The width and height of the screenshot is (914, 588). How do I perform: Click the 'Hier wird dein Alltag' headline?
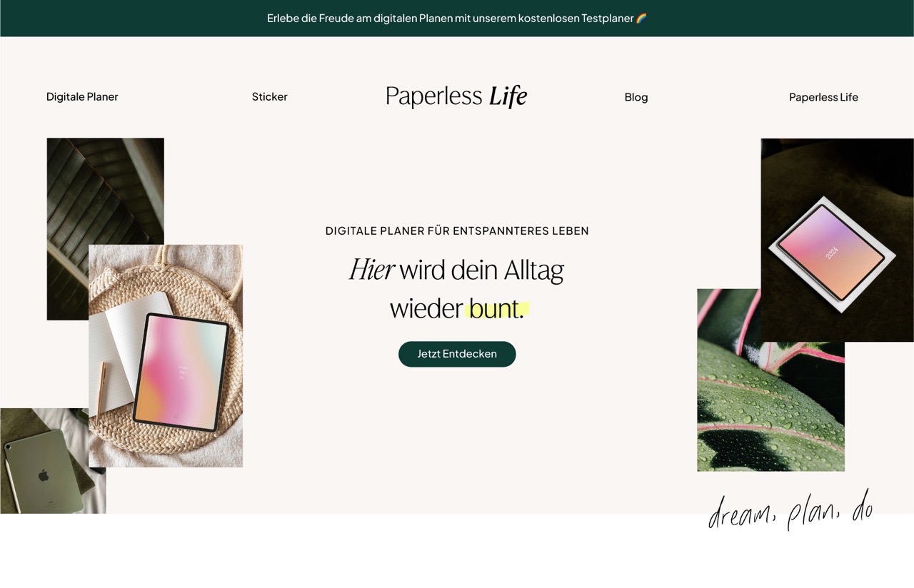[x=457, y=270]
